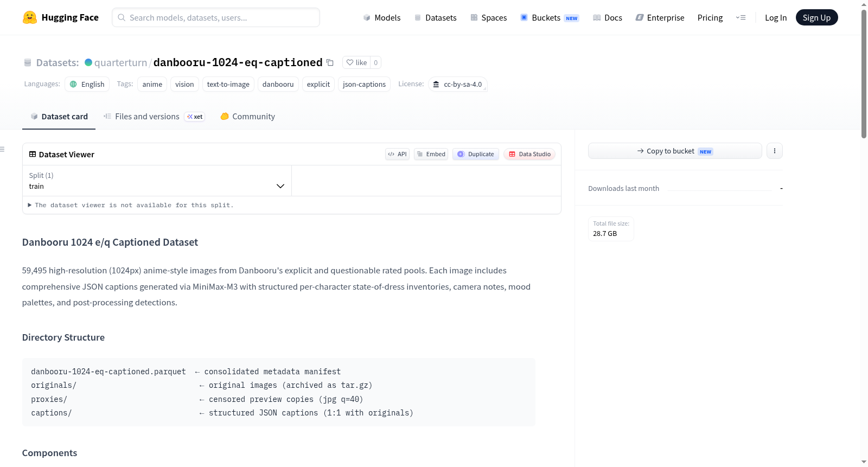Click the heart like icon
The height and width of the screenshot is (467, 868).
[350, 62]
